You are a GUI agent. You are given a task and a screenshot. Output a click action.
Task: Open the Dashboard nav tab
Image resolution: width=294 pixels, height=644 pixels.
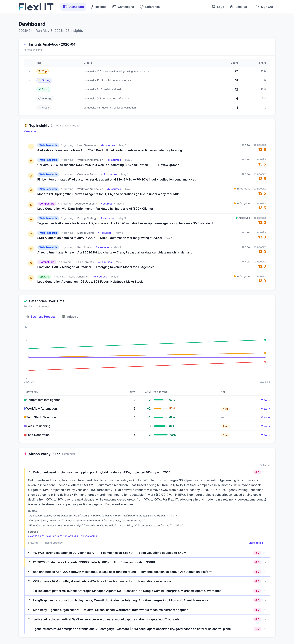tap(73, 7)
